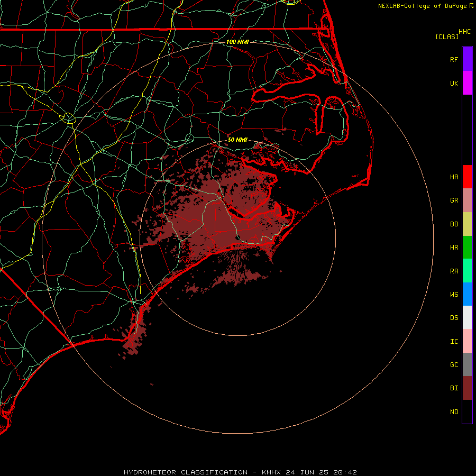The height and width of the screenshot is (476, 476).
Task: Click the white DS legend swatch
Action: point(467,317)
